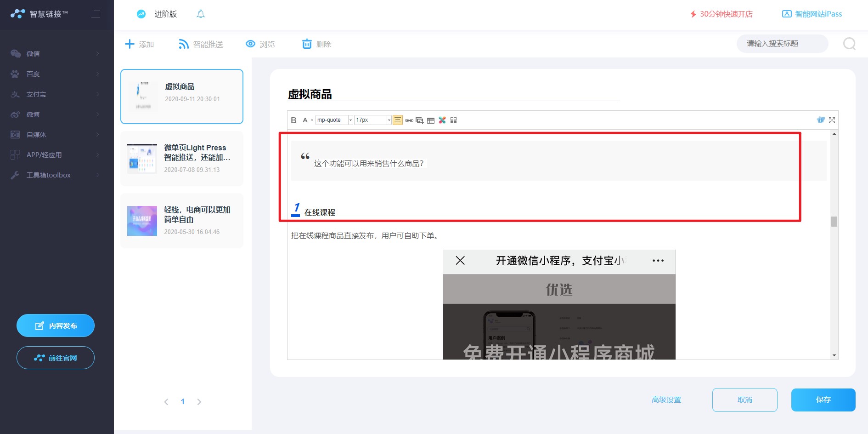868x434 pixels.
Task: Insert a hyperlink with the link icon
Action: pyautogui.click(x=409, y=120)
